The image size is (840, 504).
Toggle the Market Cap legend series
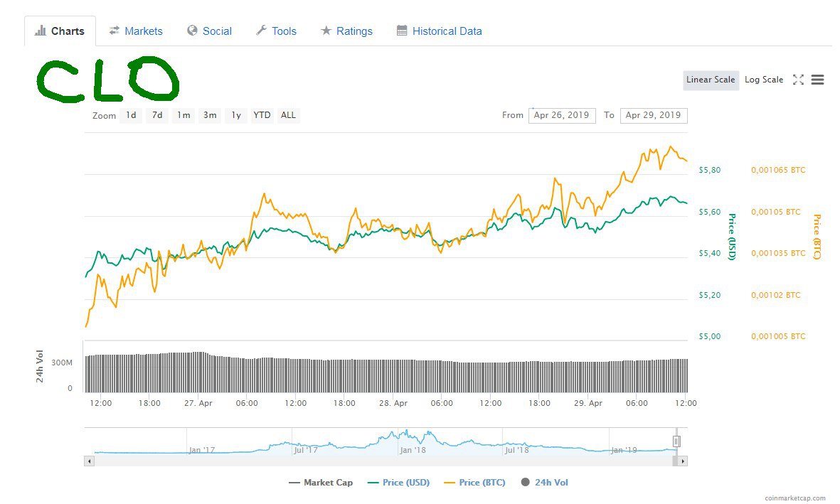click(321, 483)
